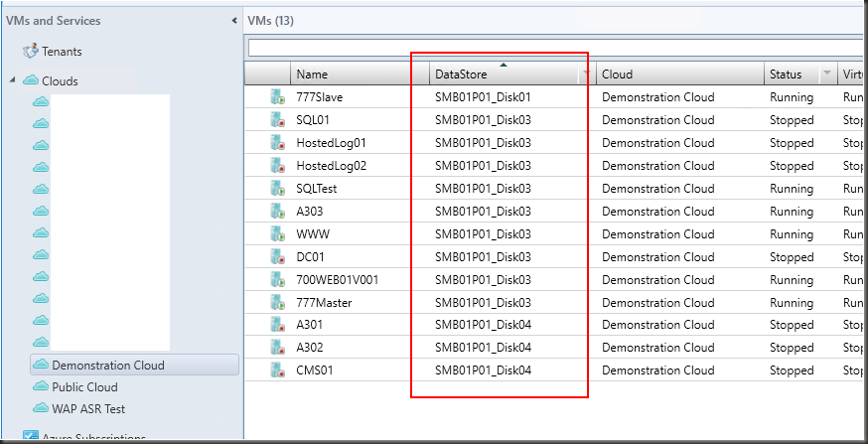Screen dimensions: 868x444
Task: Collapse the VMs and Services navigation pane
Action: click(x=234, y=20)
